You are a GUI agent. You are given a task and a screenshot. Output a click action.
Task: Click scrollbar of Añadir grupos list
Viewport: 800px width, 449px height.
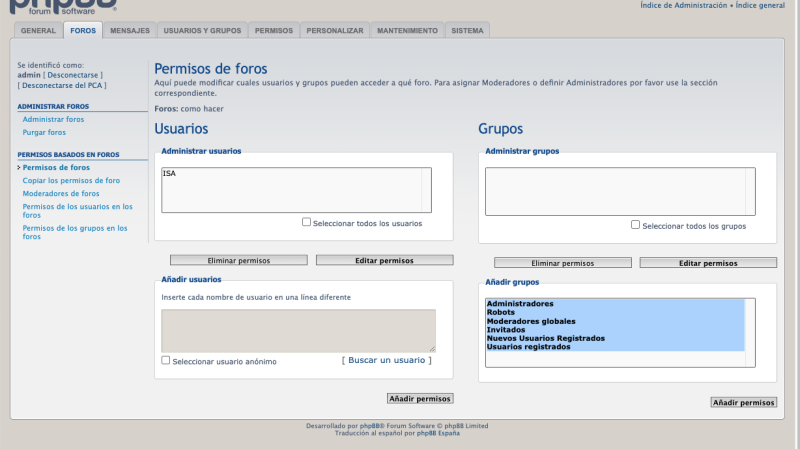(750, 333)
